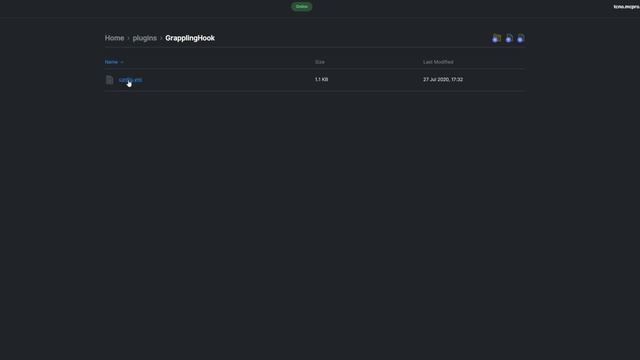Select the 1.1 KB size cell

(x=321, y=80)
